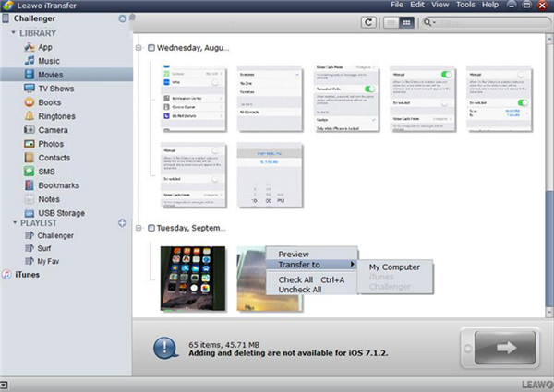Click Uncheck All in context menu
The height and width of the screenshot is (392, 554).
(x=300, y=290)
